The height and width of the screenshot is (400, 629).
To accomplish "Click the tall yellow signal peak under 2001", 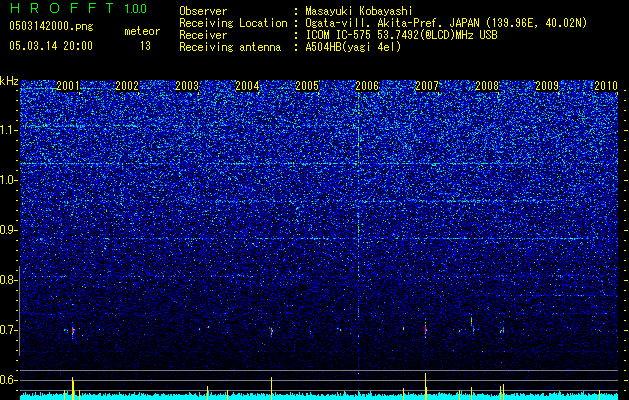I will pyautogui.click(x=73, y=388).
